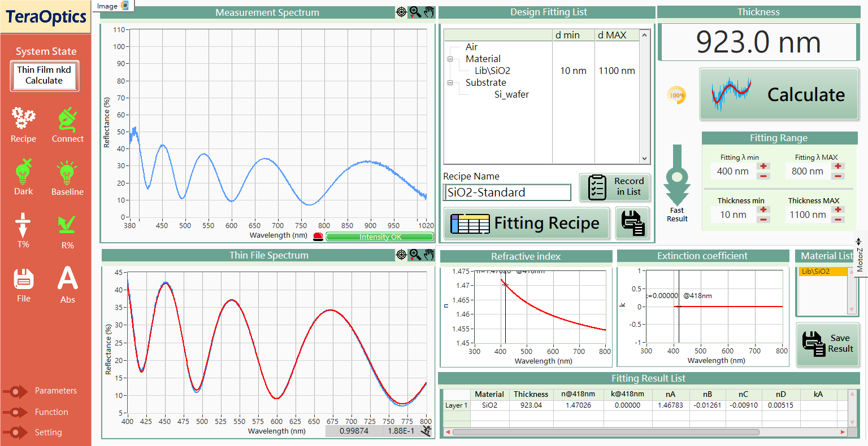Select the R% reflectance icon

pyautogui.click(x=67, y=225)
